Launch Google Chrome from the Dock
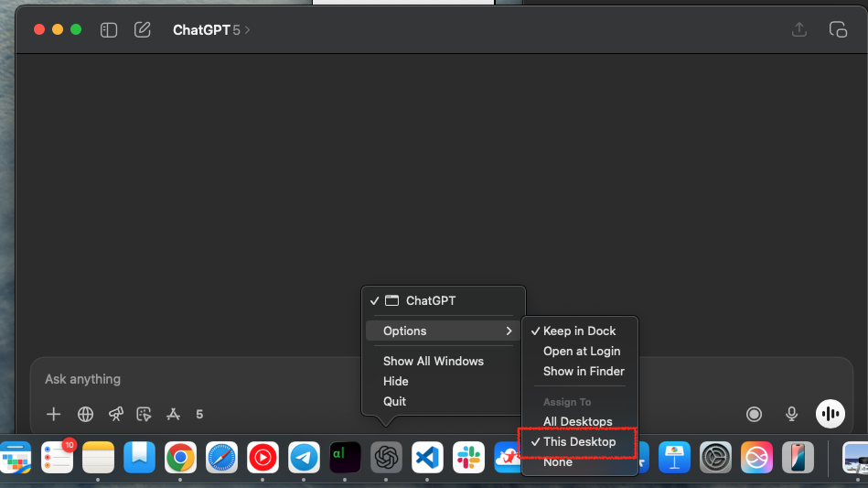The width and height of the screenshot is (868, 488). [180, 458]
